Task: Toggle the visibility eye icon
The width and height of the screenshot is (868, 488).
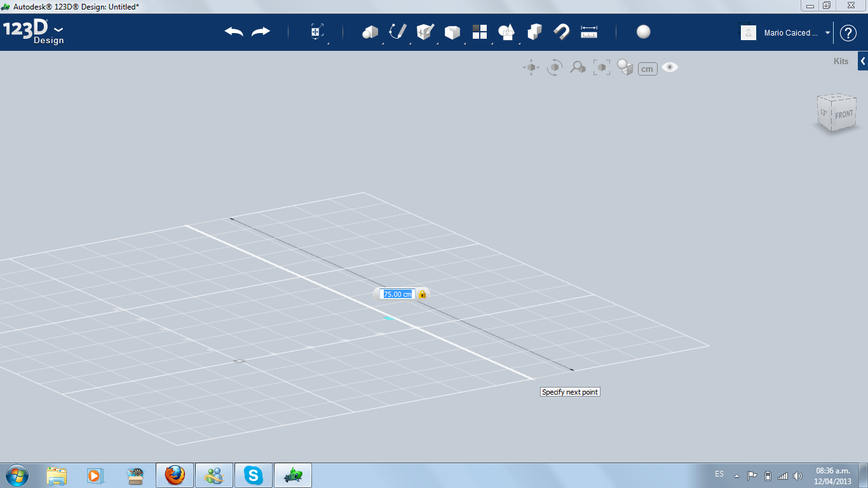Action: pyautogui.click(x=670, y=67)
